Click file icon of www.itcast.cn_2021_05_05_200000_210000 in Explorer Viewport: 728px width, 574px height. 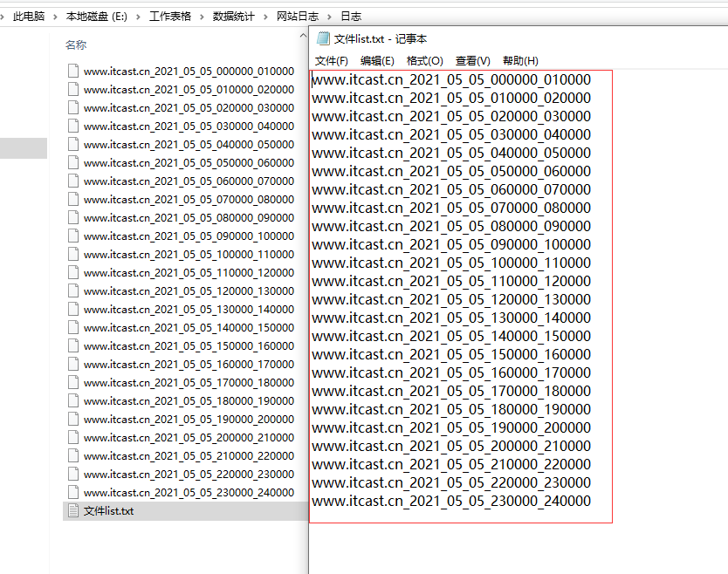point(73,437)
